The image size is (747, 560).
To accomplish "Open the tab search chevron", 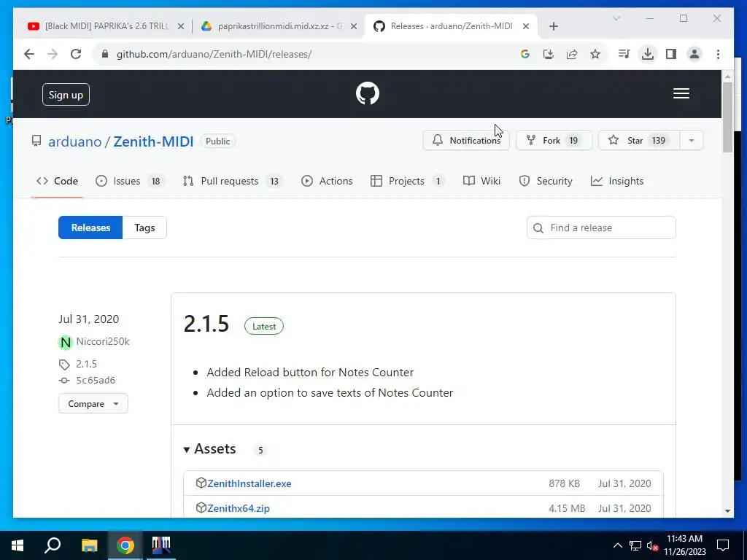I will pos(616,18).
